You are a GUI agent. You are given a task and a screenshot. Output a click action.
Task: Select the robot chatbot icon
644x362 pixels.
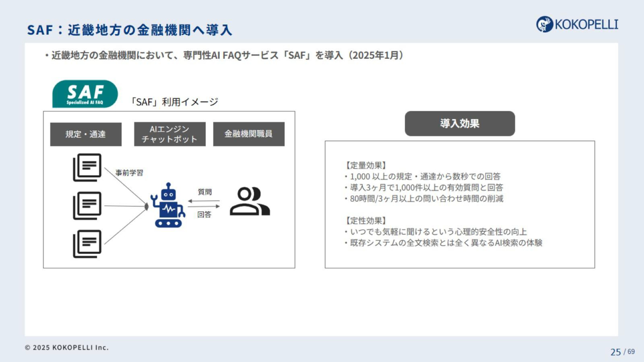point(169,206)
